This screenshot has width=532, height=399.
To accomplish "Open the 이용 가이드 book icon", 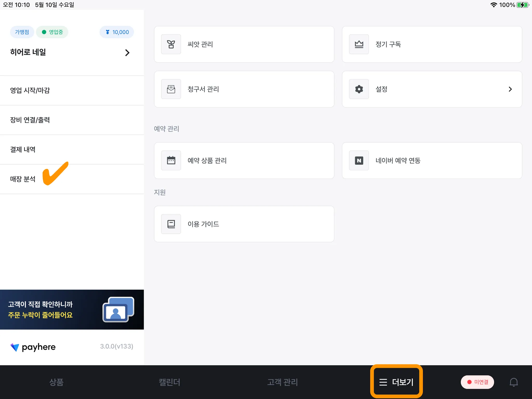I will click(x=171, y=224).
